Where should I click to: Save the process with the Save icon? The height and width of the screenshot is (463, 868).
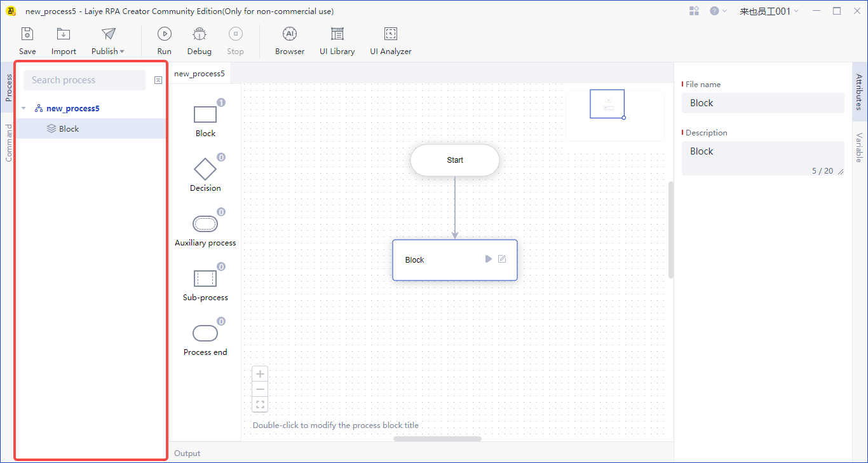coord(27,34)
